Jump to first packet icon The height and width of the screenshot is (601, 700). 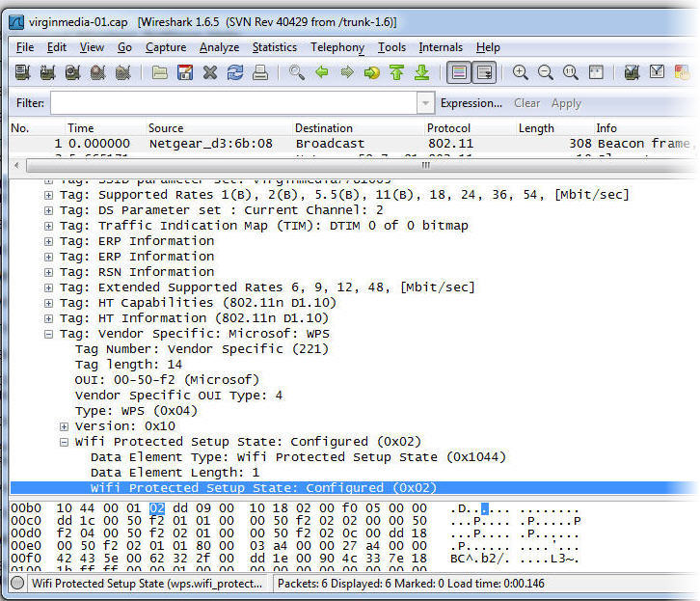[x=396, y=72]
